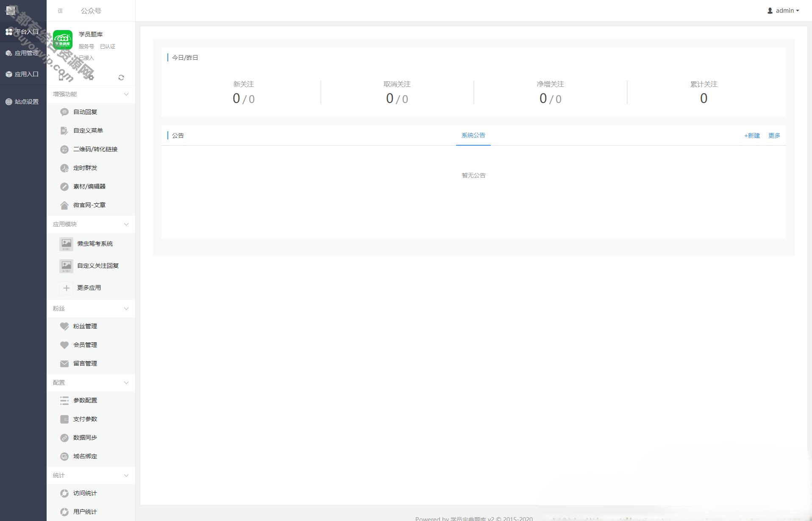Click the 公众号 header label

coord(91,11)
